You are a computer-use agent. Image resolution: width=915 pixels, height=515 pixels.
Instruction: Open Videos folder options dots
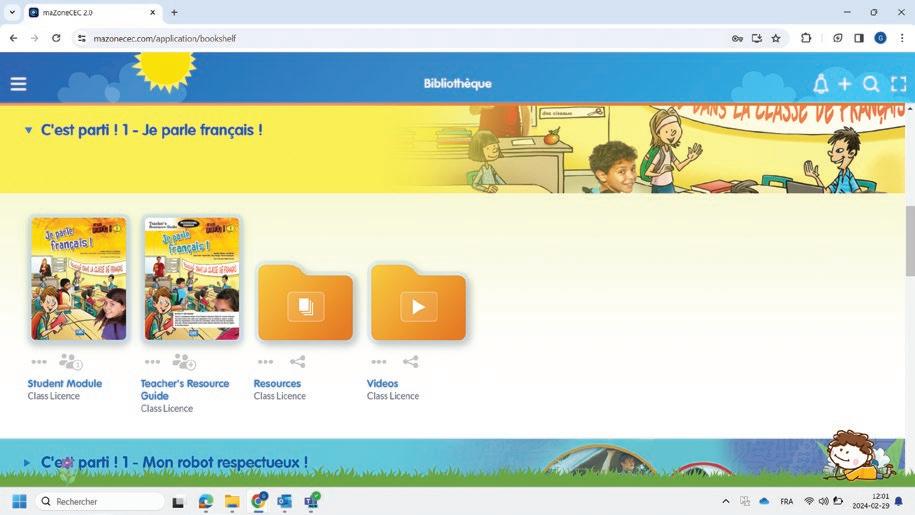(x=379, y=362)
